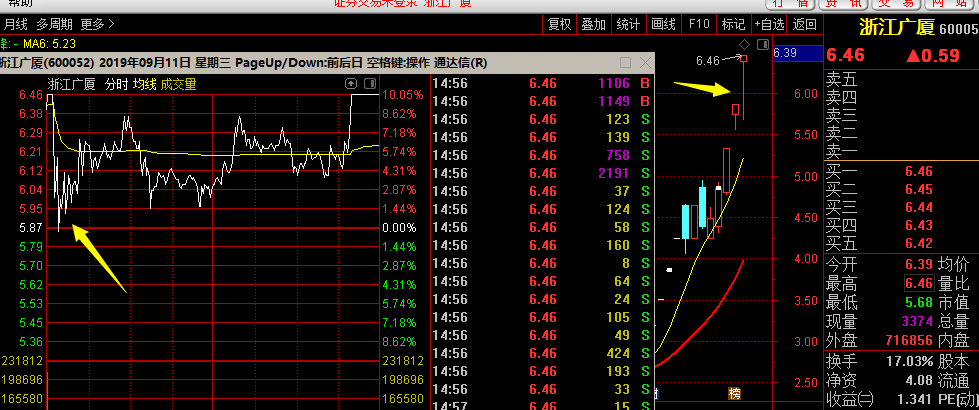Image resolution: width=979 pixels, height=410 pixels.
Task: Add stock via +自选 button
Action: click(769, 24)
